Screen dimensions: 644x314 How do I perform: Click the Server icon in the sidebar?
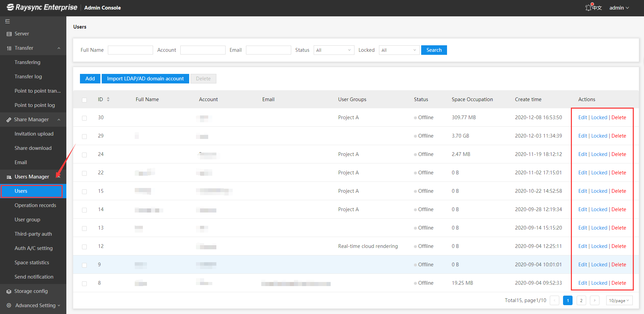9,34
